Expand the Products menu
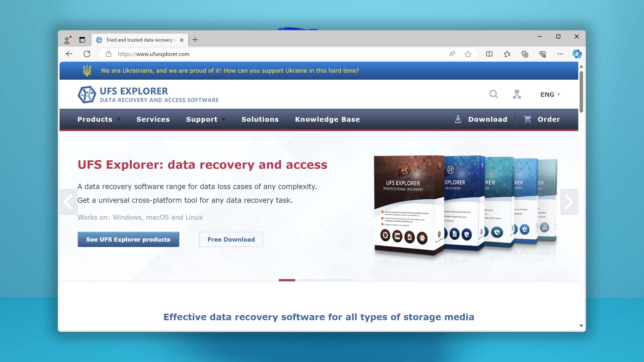 (x=99, y=119)
